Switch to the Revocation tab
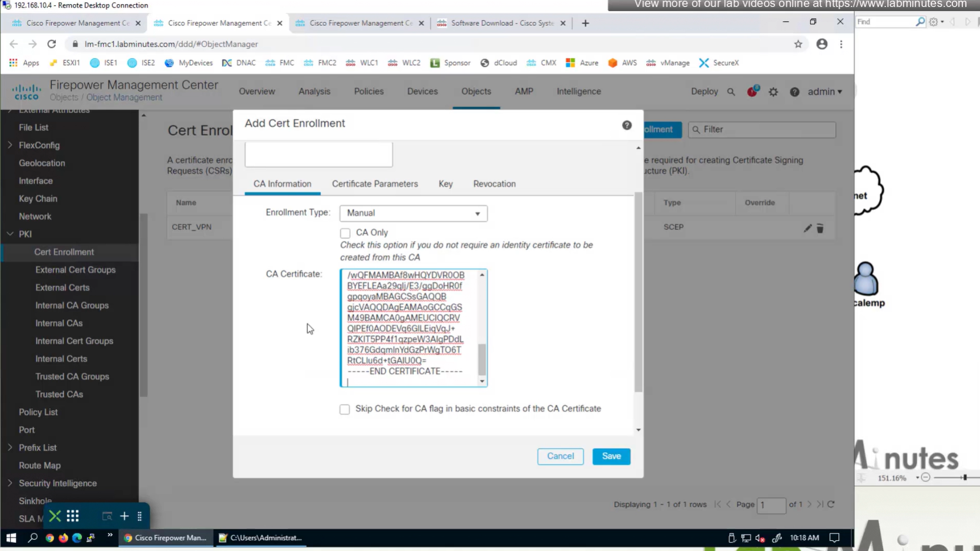Image resolution: width=980 pixels, height=551 pixels. (494, 184)
